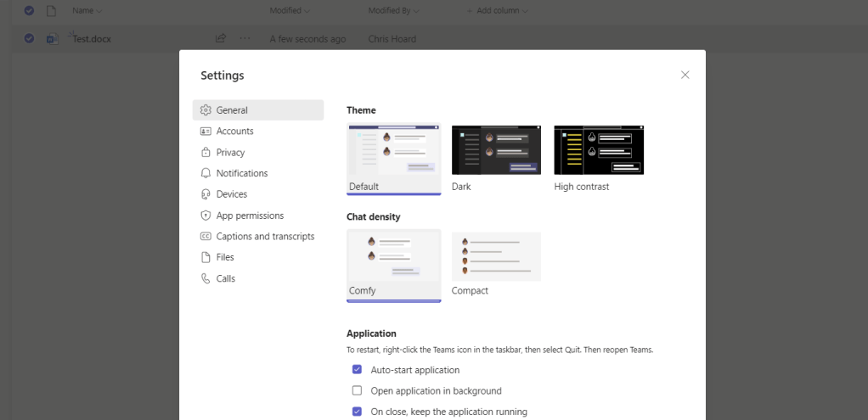Click the Accounts card icon
This screenshot has height=420, width=868.
pos(206,132)
